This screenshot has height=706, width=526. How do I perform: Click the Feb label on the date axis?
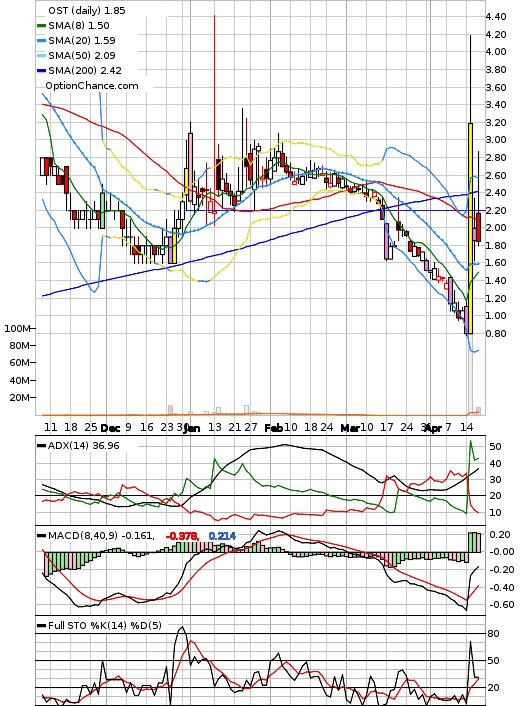[x=273, y=428]
